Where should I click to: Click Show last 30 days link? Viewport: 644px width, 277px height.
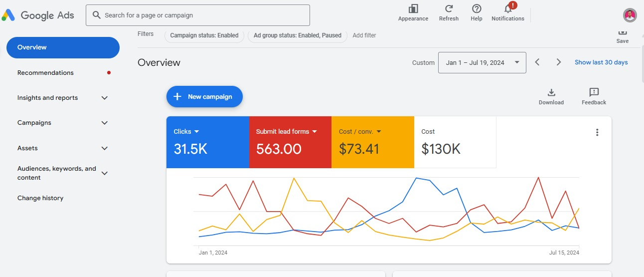click(601, 62)
